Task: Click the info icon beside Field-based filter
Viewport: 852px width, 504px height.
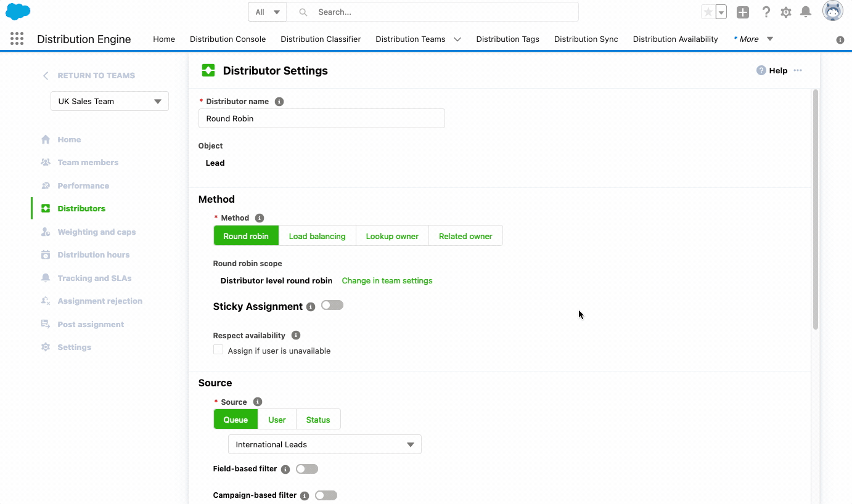Action: pos(285,469)
